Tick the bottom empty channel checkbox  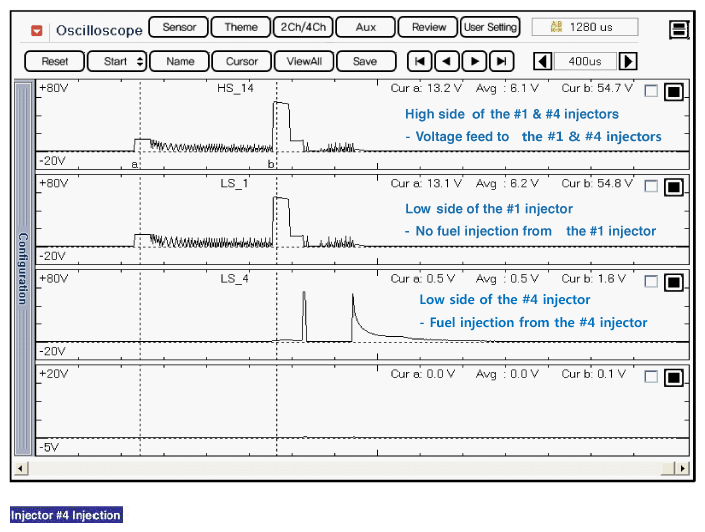[x=652, y=376]
